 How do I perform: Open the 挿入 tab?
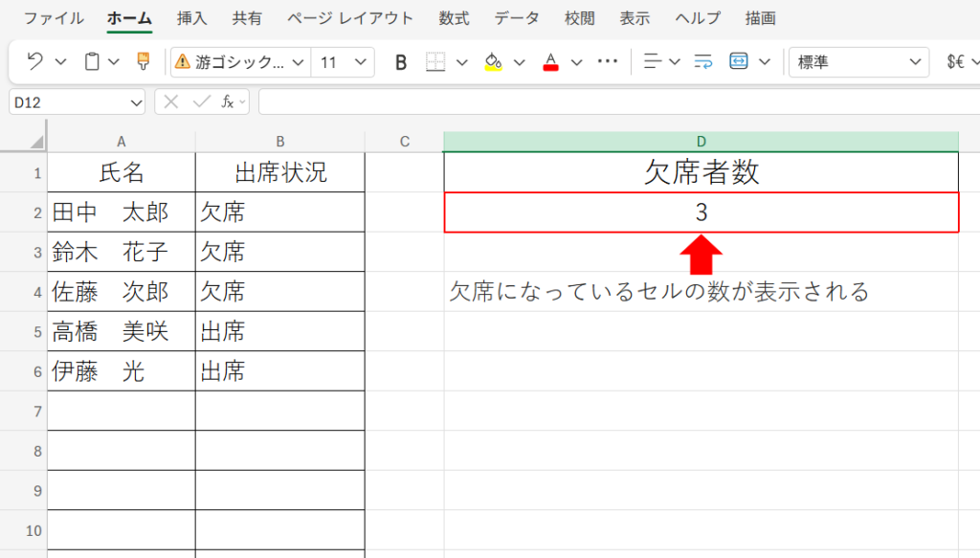(x=191, y=18)
